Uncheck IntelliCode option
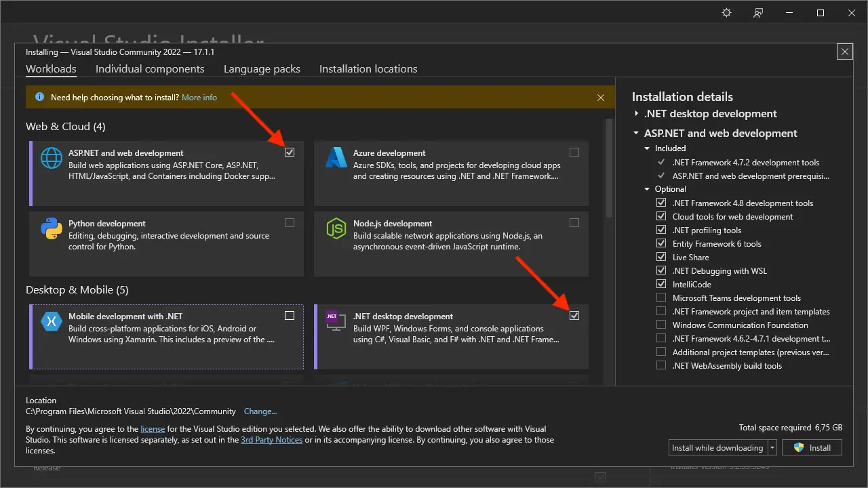Image resolution: width=868 pixels, height=488 pixels. click(x=661, y=285)
